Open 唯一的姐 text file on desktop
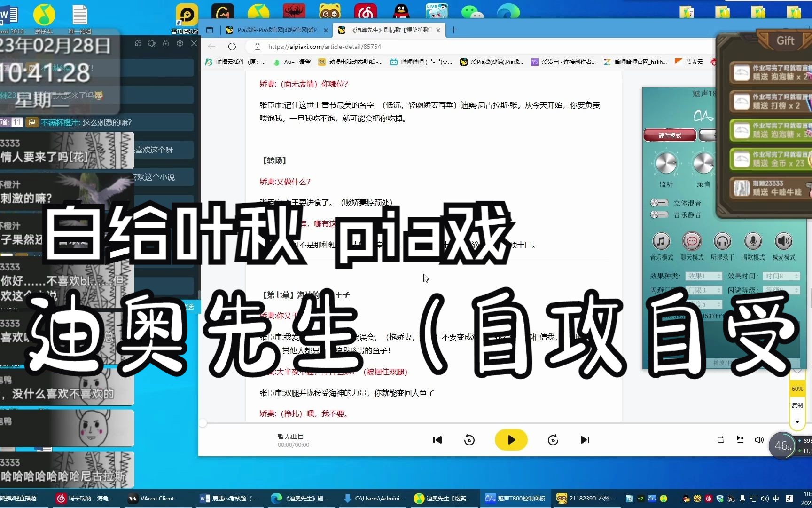812x508 pixels. [80, 19]
